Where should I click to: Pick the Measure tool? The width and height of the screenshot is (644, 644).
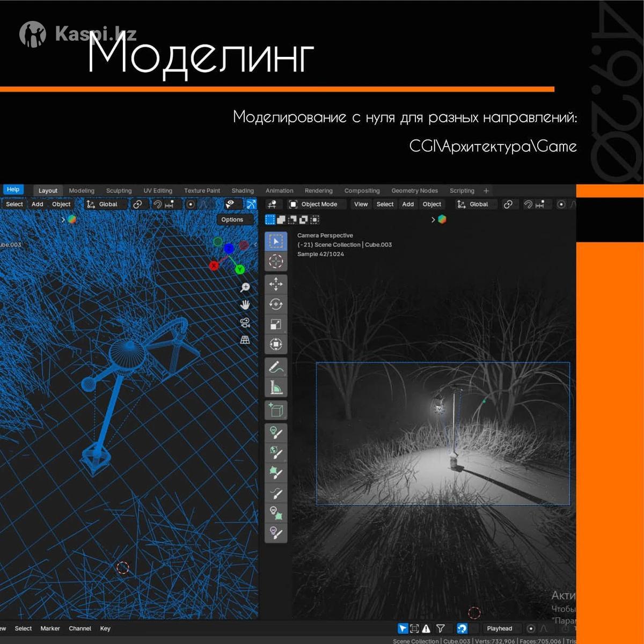coord(276,387)
